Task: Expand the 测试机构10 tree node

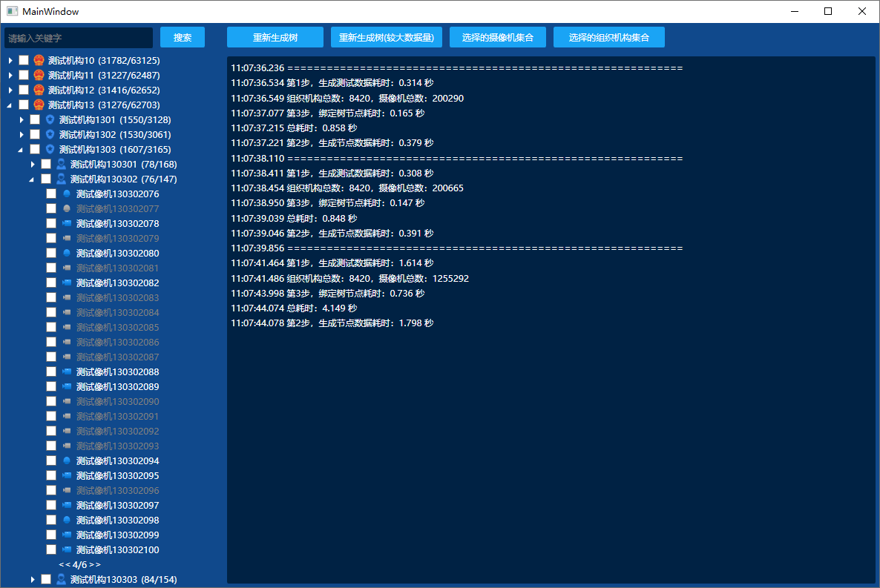Action: click(x=10, y=60)
